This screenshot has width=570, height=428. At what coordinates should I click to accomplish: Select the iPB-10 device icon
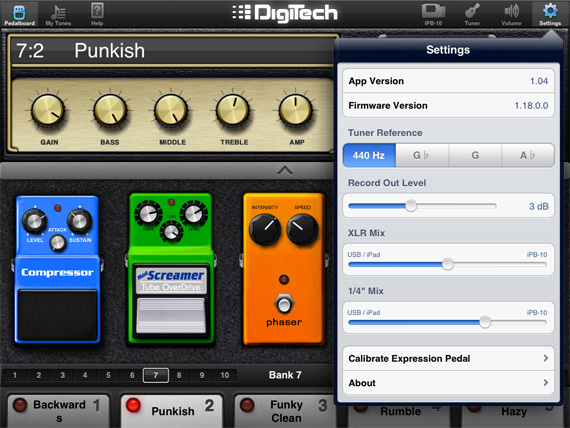[433, 15]
